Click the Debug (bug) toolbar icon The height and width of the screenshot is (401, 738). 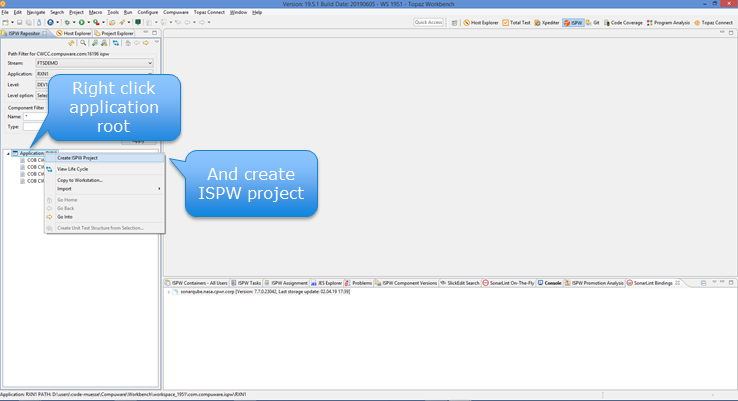[67, 23]
